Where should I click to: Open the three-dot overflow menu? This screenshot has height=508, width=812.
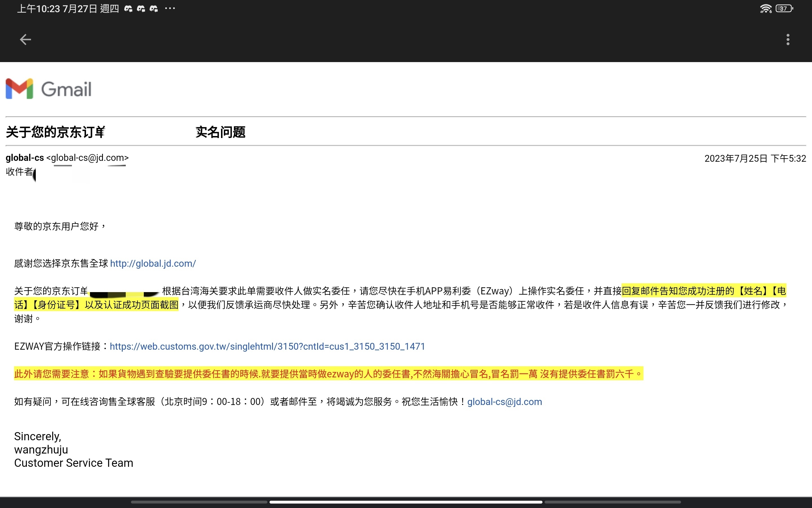(x=788, y=40)
